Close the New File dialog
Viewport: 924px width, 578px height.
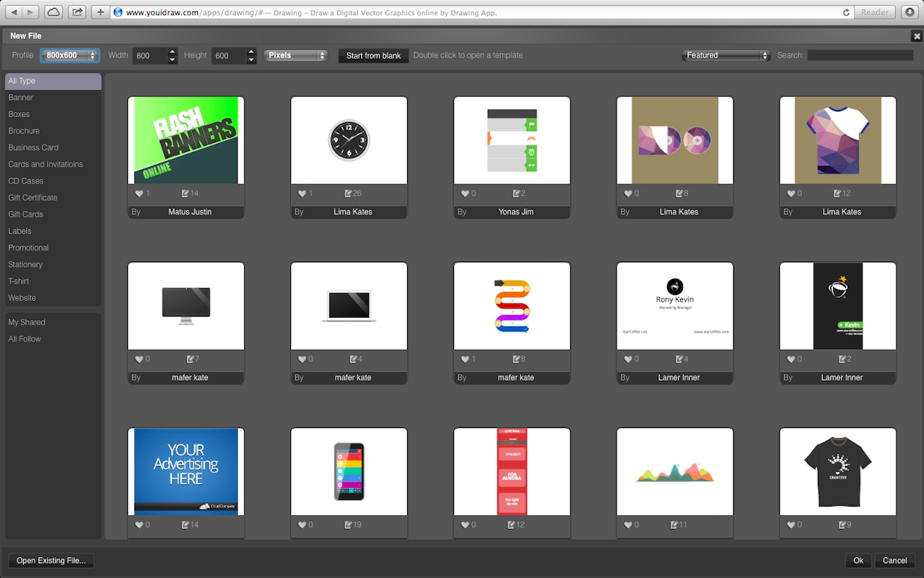point(916,36)
